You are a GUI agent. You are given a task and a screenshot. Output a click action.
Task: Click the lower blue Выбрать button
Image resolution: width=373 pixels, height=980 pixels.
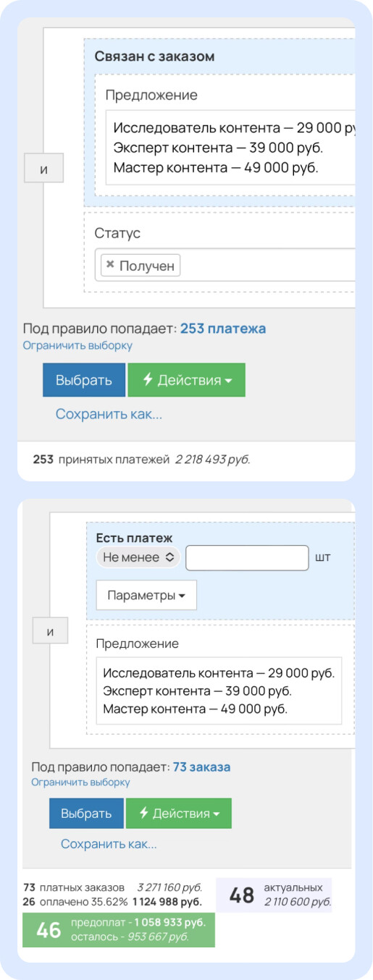(x=86, y=814)
